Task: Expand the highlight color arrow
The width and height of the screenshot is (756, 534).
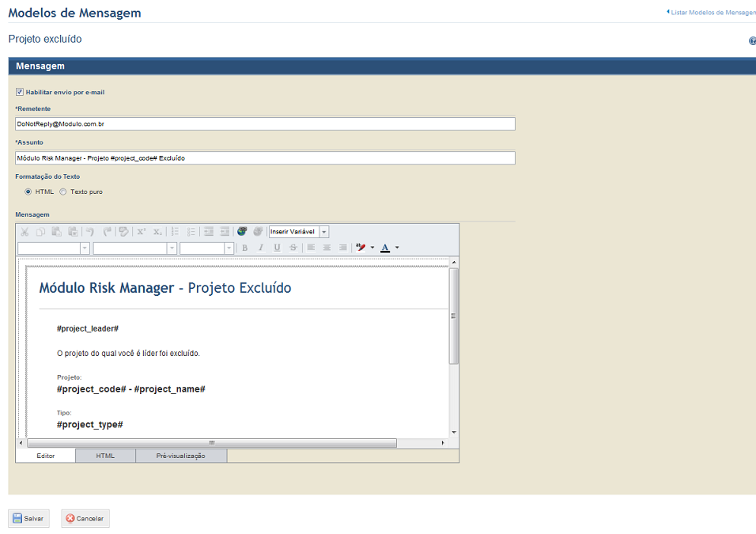Action: click(x=372, y=248)
